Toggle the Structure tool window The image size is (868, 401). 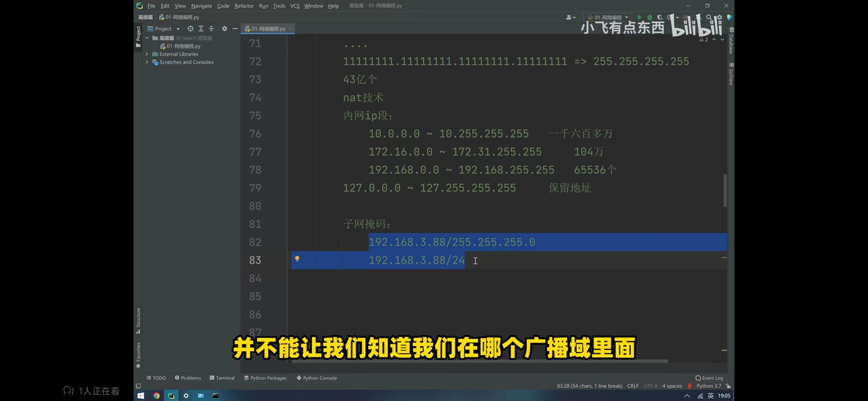[138, 320]
